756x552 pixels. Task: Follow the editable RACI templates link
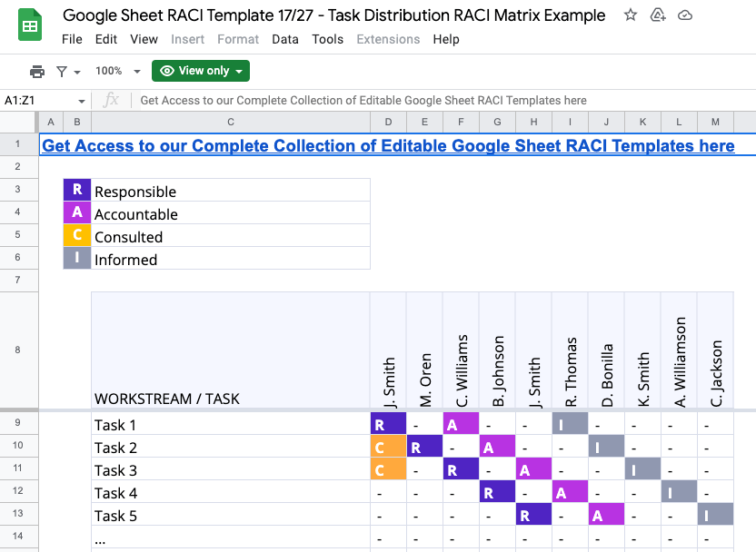point(388,146)
